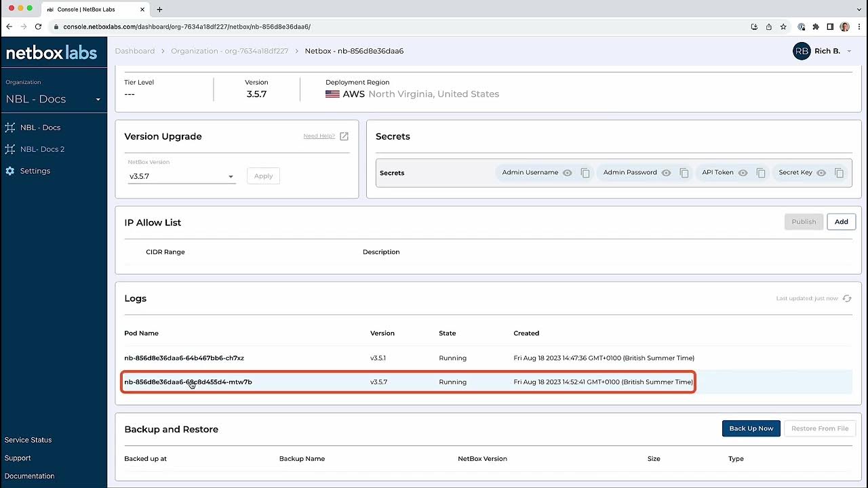Reveal the Admin Username value

(568, 173)
